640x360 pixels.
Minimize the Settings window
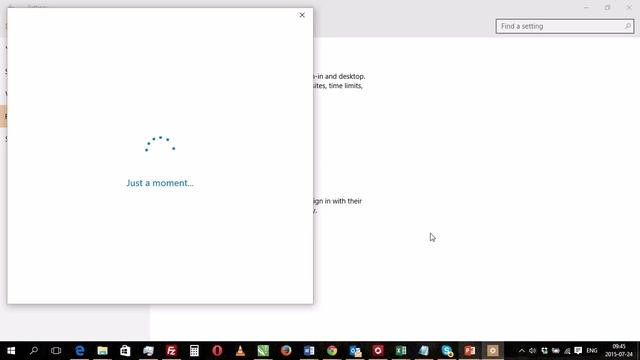coord(586,7)
